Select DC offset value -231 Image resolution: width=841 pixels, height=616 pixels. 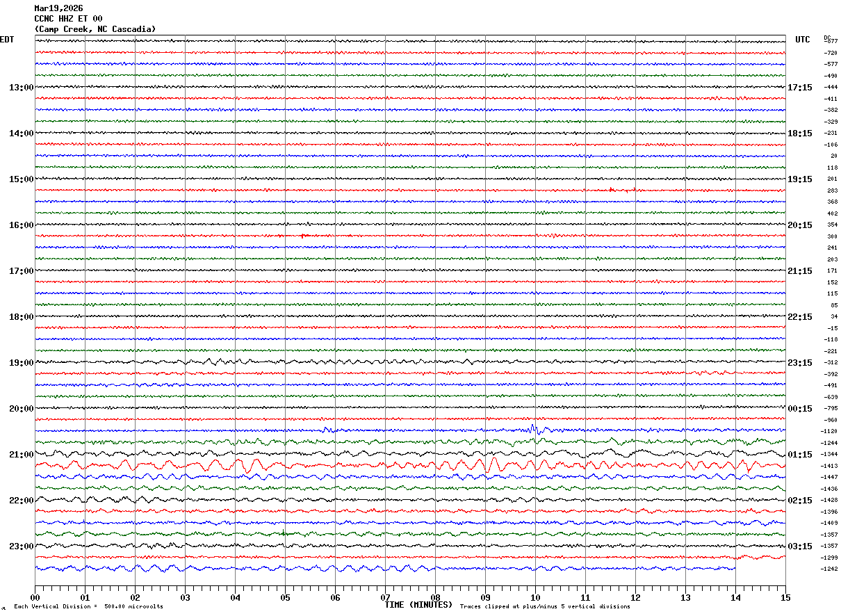click(x=831, y=133)
